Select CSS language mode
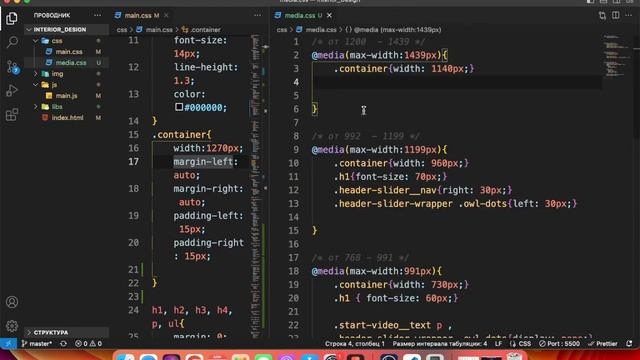 point(520,344)
